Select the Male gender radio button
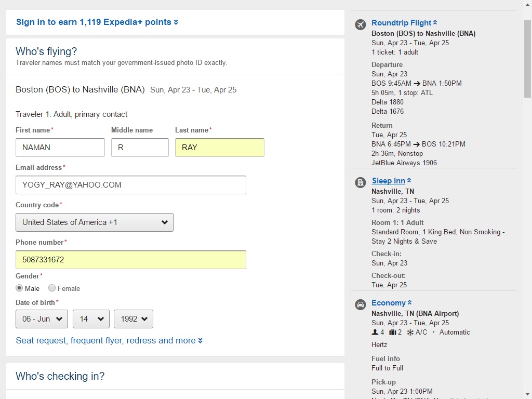The image size is (532, 399). point(19,288)
